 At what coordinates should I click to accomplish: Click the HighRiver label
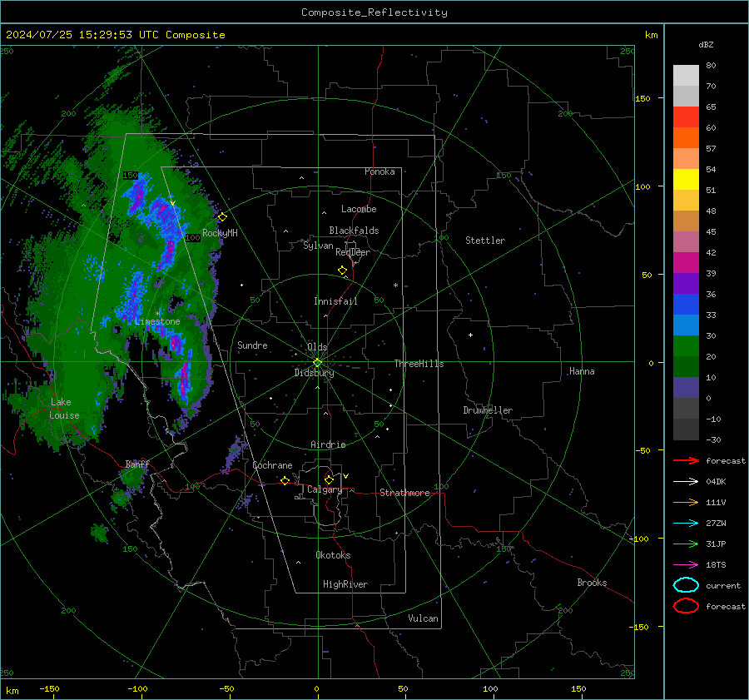pyautogui.click(x=345, y=584)
